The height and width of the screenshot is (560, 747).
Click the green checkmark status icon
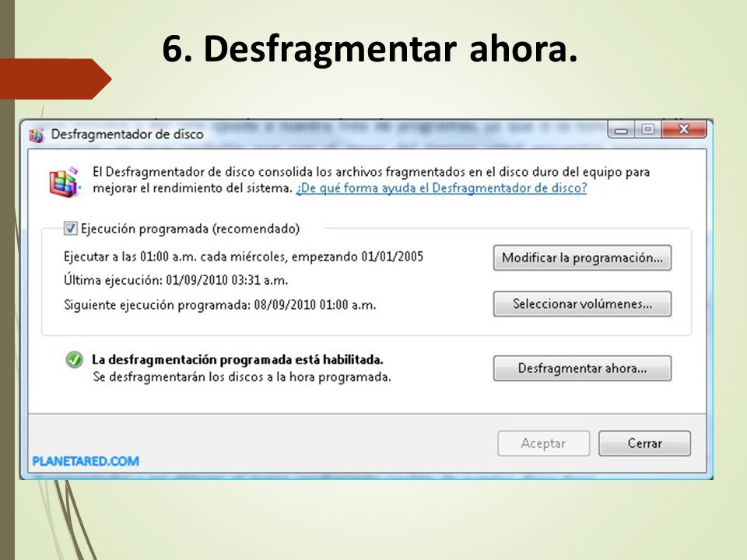pos(75,359)
